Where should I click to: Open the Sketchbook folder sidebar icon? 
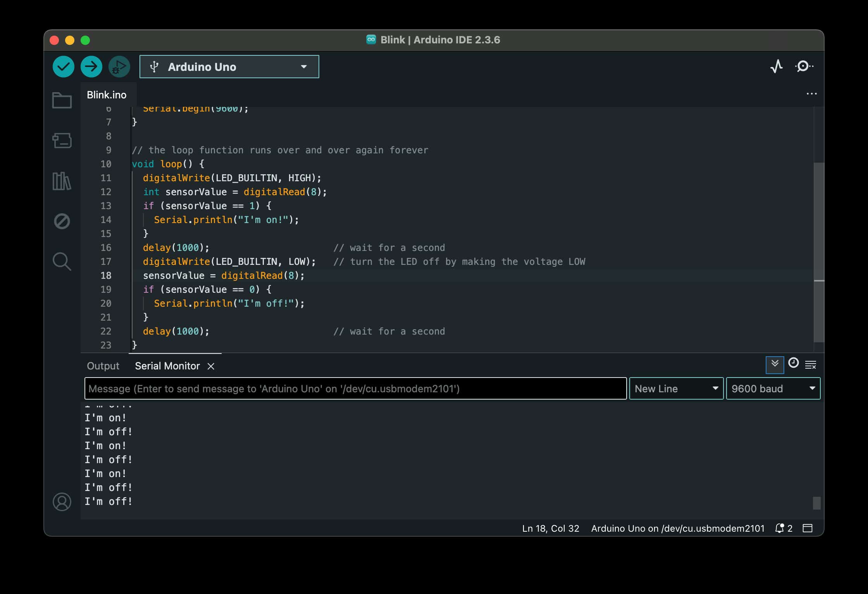tap(62, 100)
